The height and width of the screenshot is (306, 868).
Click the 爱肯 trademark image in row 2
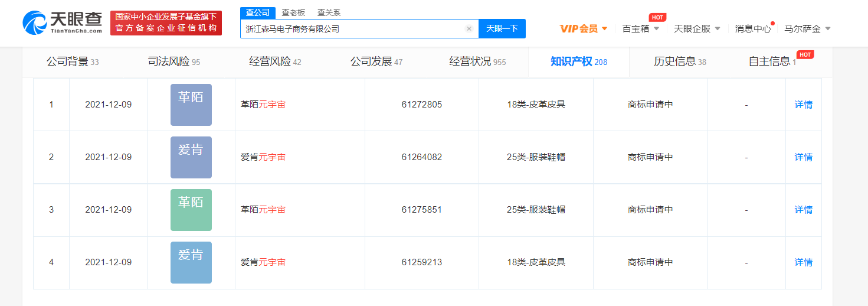tap(191, 157)
